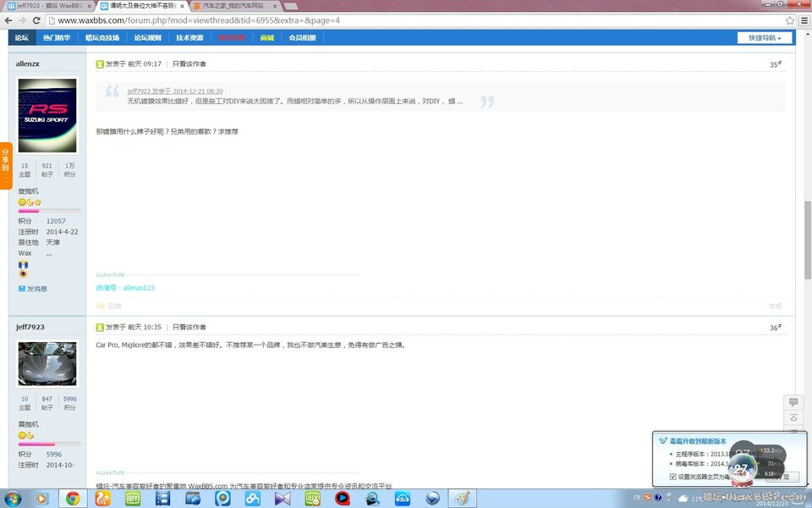Click the quick reply speech-bubble icon
This screenshot has width=812, height=508.
[793, 402]
